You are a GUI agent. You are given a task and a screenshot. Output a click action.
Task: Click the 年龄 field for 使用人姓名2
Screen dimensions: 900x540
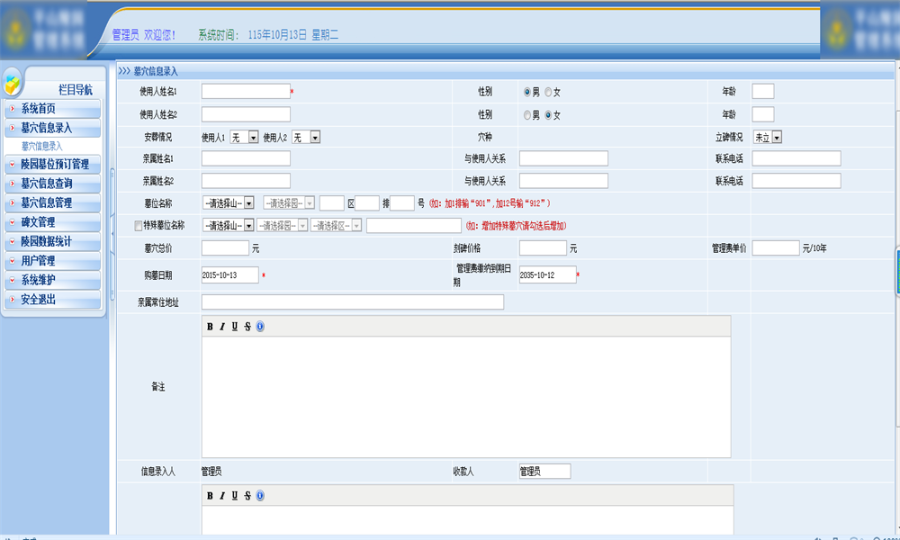click(x=763, y=114)
